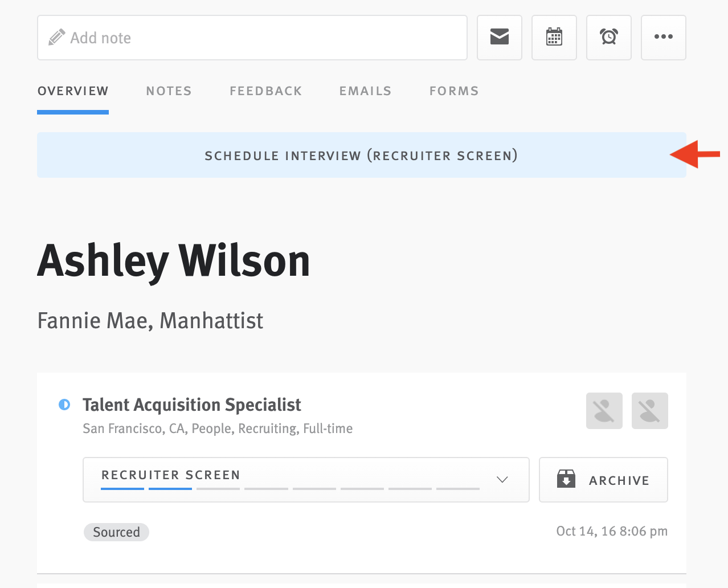Click the first crossed-out person icon
This screenshot has height=588, width=728.
[604, 411]
